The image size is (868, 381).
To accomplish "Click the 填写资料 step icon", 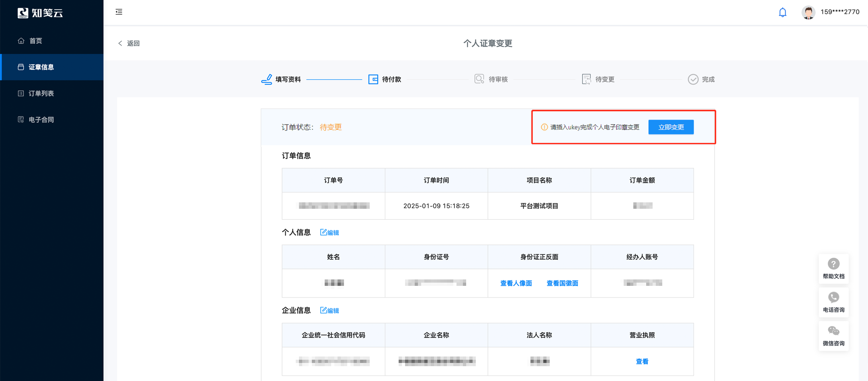I will pyautogui.click(x=267, y=79).
